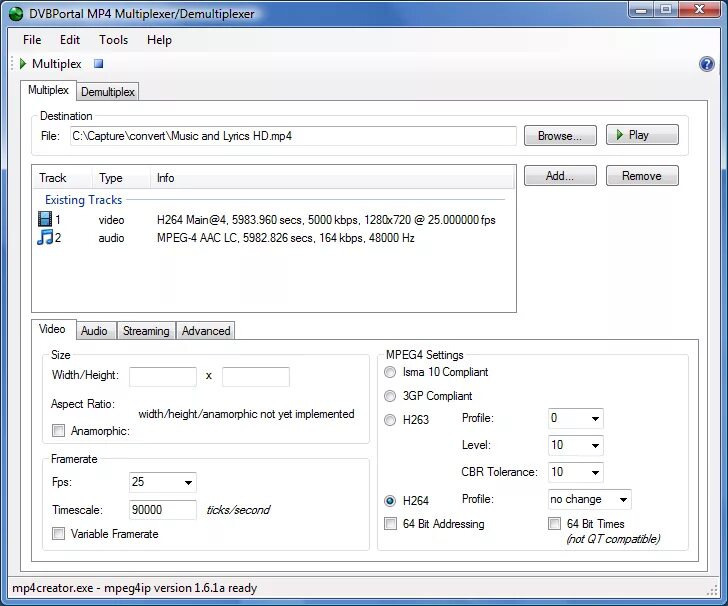Open the File menu
Image resolution: width=728 pixels, height=606 pixels.
[x=32, y=40]
